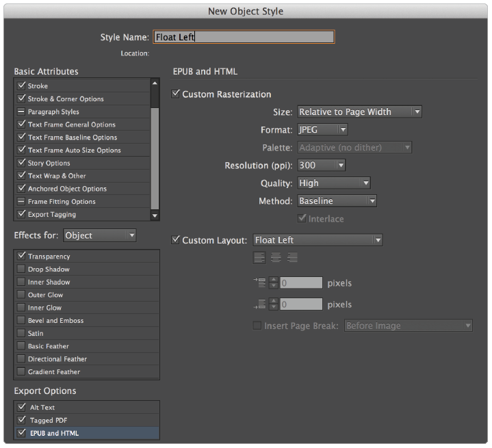Disable the Custom Rasterization checkbox

tap(176, 94)
